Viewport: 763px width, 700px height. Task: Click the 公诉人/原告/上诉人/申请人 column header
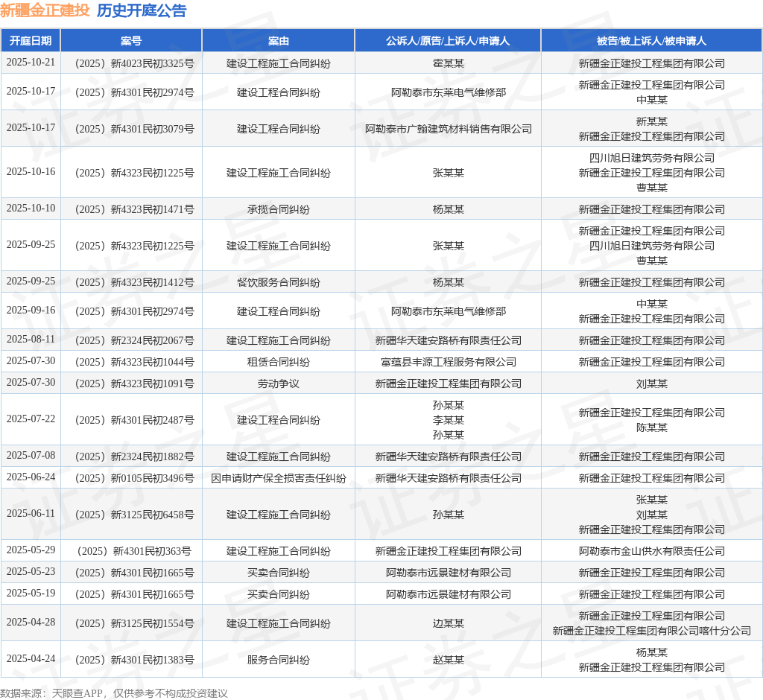point(448,41)
